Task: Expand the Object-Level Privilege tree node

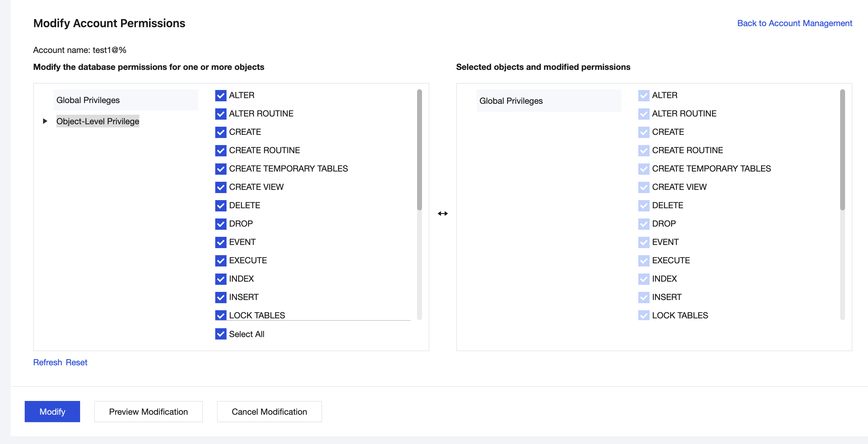Action: click(45, 121)
